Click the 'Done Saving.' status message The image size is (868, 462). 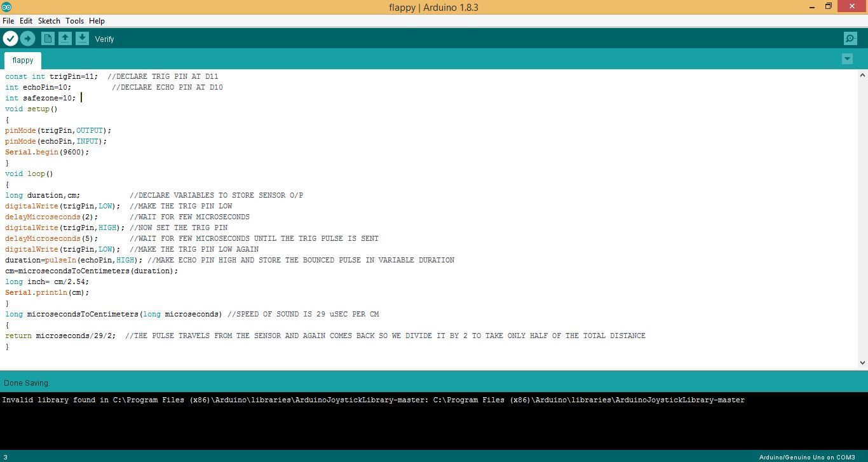(26, 383)
